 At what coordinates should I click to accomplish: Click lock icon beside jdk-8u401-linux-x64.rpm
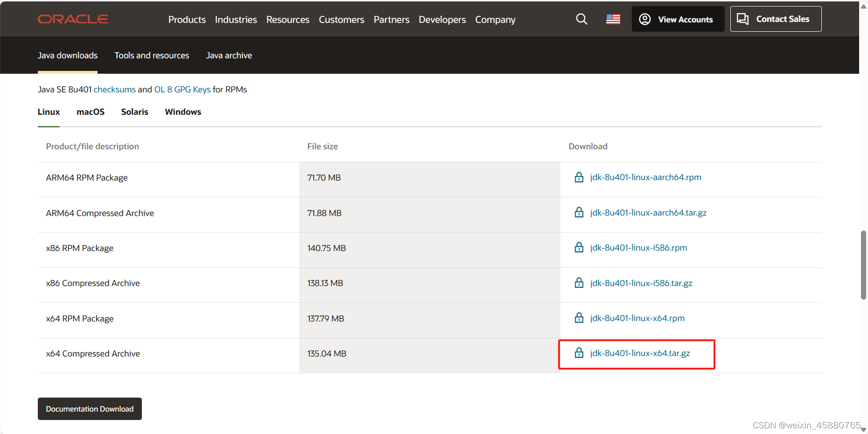tap(579, 318)
